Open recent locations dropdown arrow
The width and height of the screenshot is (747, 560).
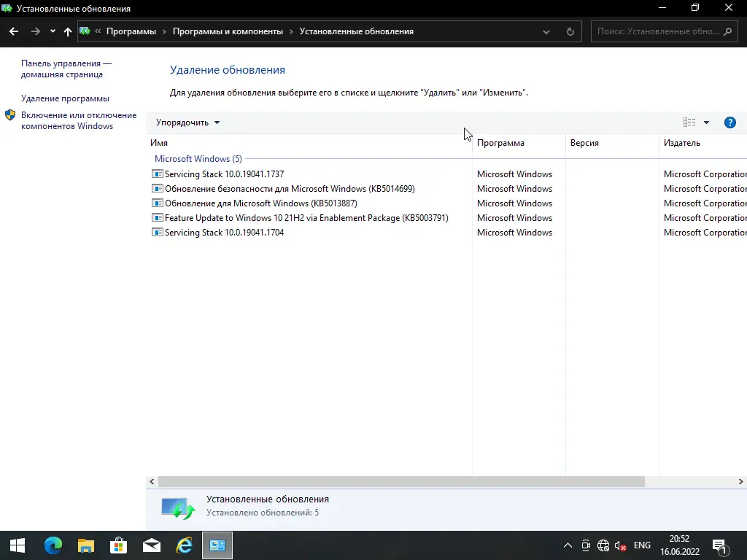(53, 31)
